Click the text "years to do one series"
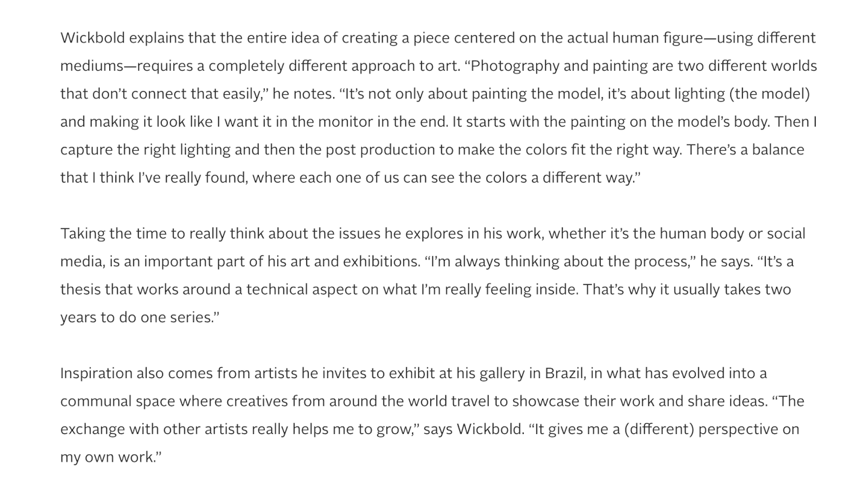Viewport: 863px width, 504px height. pyautogui.click(x=136, y=318)
